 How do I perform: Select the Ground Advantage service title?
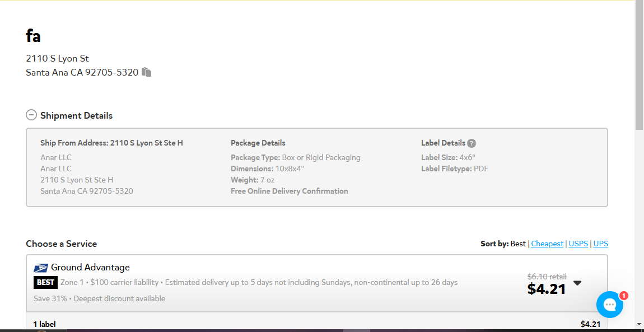(90, 268)
